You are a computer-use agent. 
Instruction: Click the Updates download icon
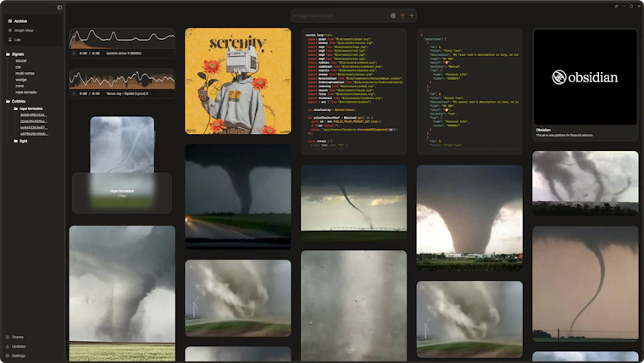tap(8, 347)
